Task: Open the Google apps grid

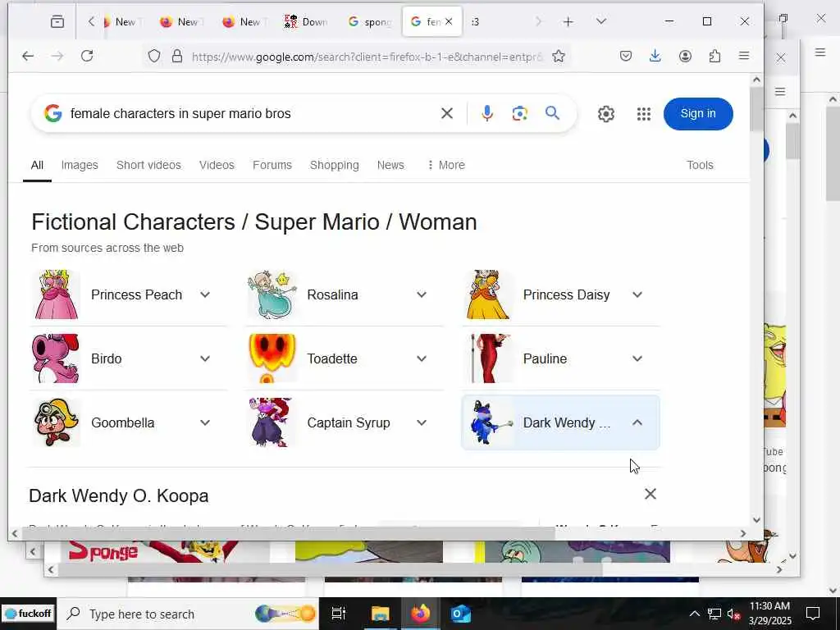Action: [644, 113]
